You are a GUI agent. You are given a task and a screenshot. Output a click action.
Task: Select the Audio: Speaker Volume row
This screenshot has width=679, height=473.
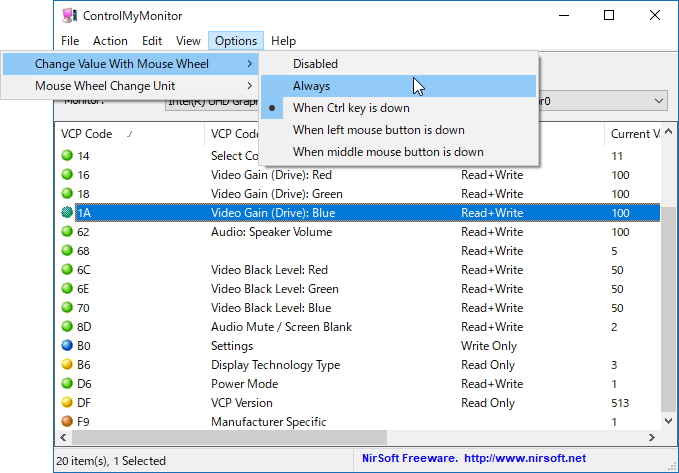point(358,232)
